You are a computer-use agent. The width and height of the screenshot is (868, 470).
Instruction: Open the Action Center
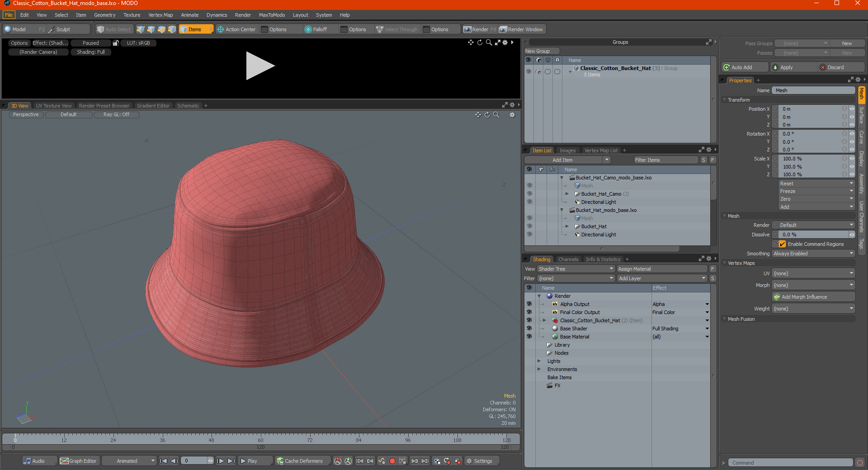pyautogui.click(x=236, y=29)
